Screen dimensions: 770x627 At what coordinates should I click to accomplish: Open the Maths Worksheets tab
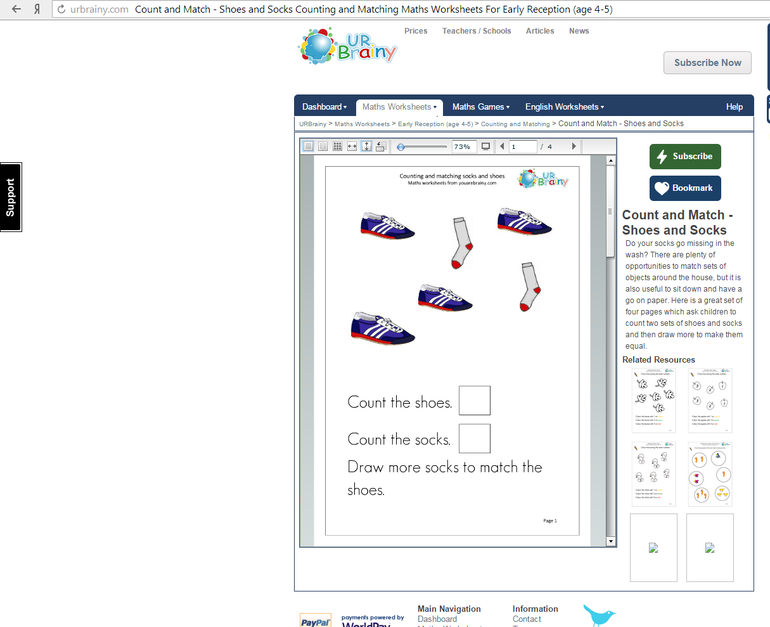[x=399, y=107]
